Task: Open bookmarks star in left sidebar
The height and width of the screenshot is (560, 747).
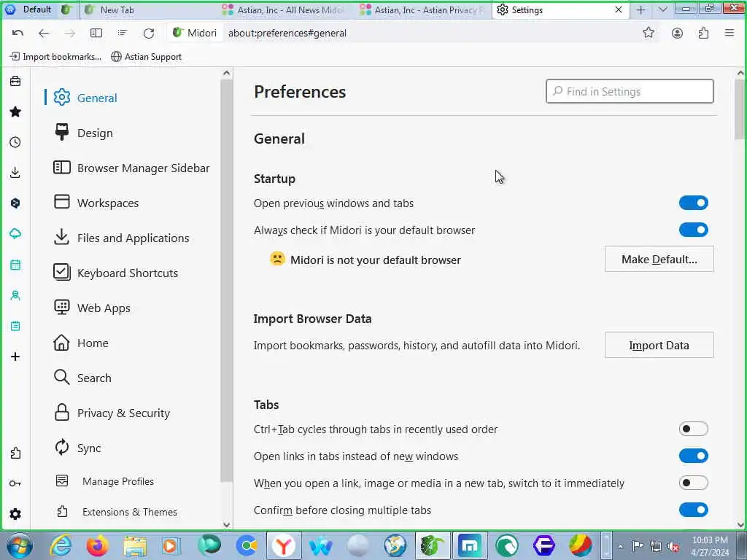Action: coord(15,112)
